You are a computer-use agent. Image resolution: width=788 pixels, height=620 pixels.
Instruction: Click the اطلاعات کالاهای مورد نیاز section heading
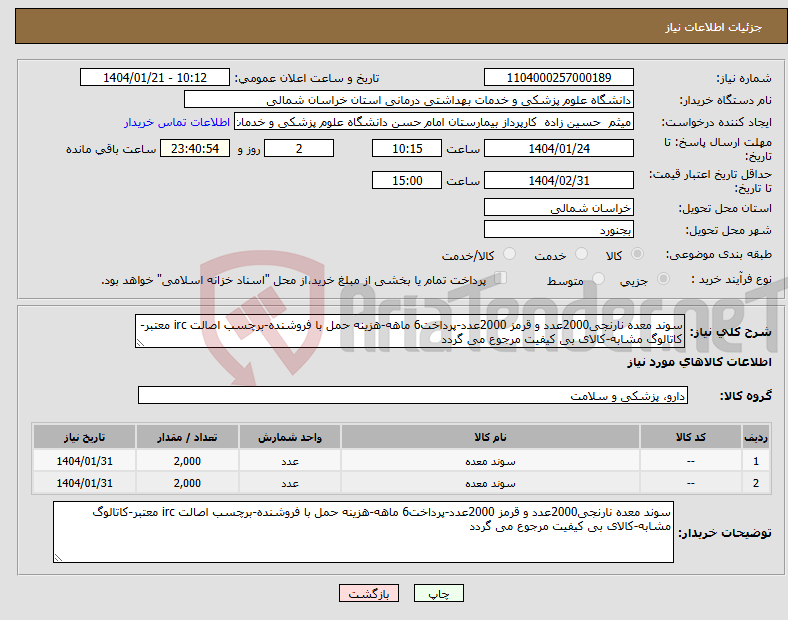click(x=699, y=362)
